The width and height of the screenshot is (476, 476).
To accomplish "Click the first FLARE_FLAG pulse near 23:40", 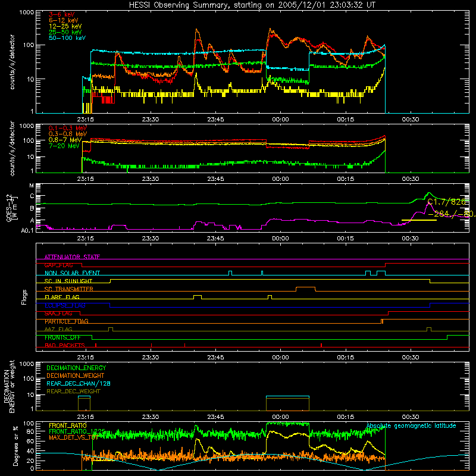I will tap(198, 297).
